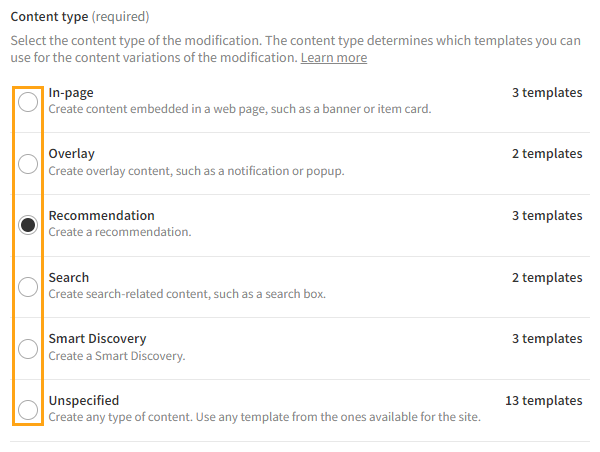
Task: Select the Smart Discovery radio button
Action: pyautogui.click(x=28, y=349)
